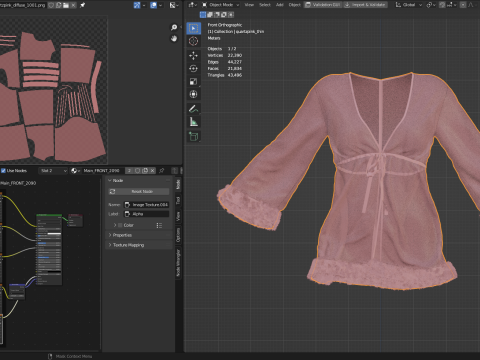This screenshot has height=360, width=480.
Task: Open the Object menu in 3D viewport
Action: point(295,5)
